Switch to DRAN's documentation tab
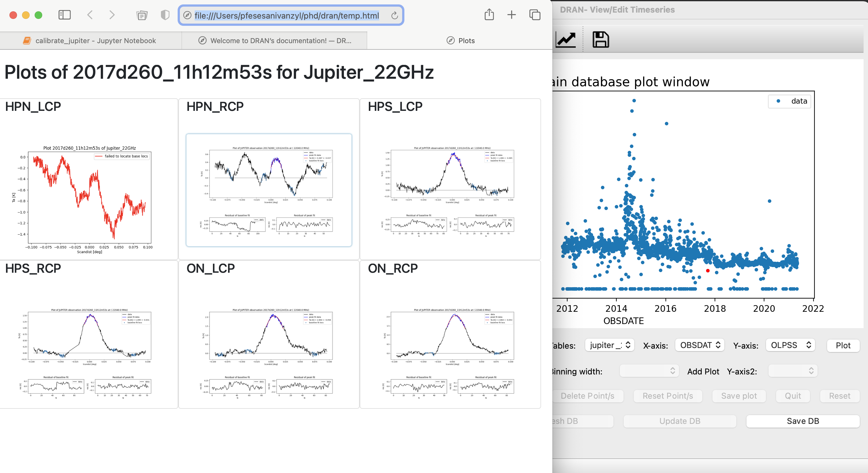Viewport: 868px width, 473px height. pyautogui.click(x=274, y=41)
